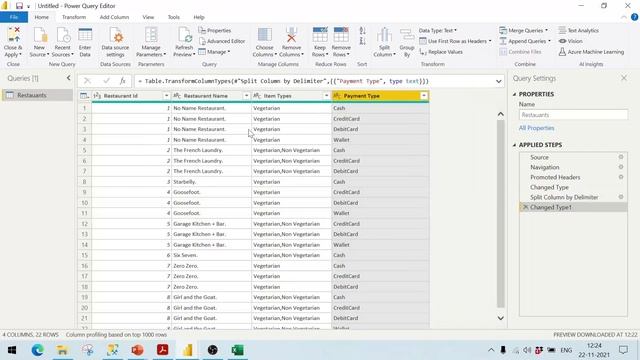
Task: Open Recent Sources
Action: (x=62, y=42)
